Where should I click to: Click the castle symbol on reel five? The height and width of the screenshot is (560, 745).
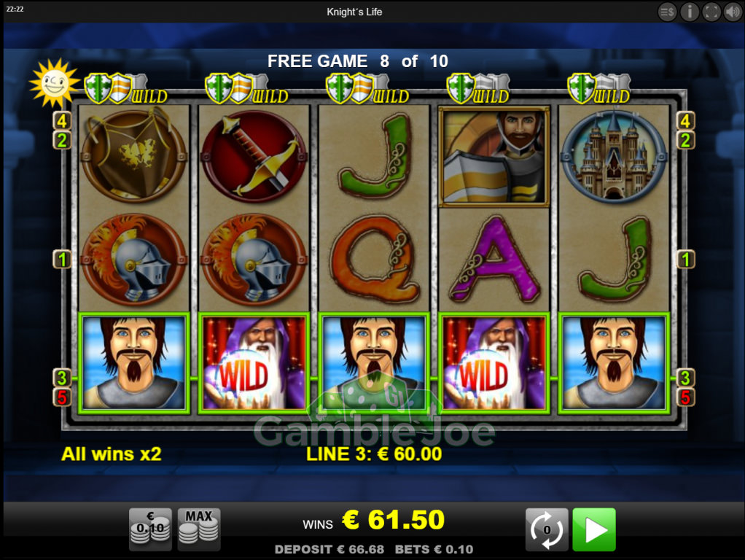[x=613, y=156]
